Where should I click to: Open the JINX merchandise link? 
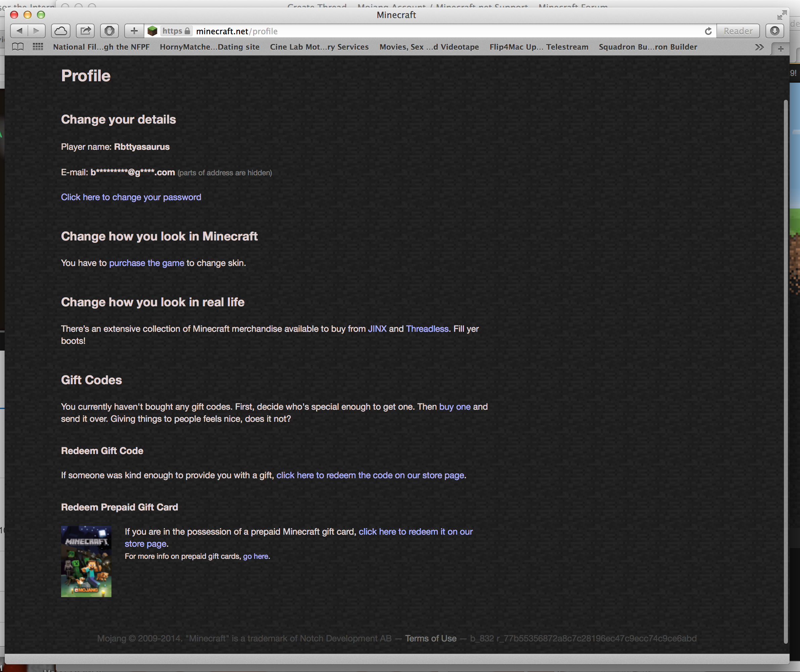(377, 329)
